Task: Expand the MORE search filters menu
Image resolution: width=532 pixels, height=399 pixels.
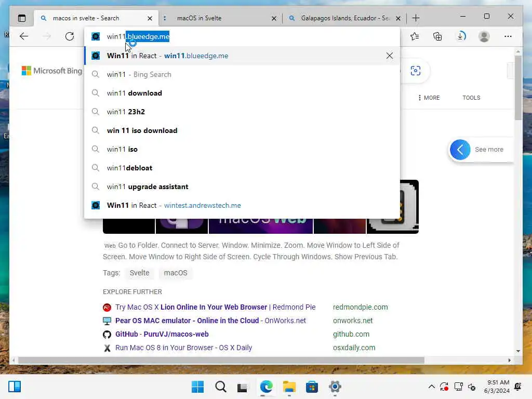Action: [429, 98]
